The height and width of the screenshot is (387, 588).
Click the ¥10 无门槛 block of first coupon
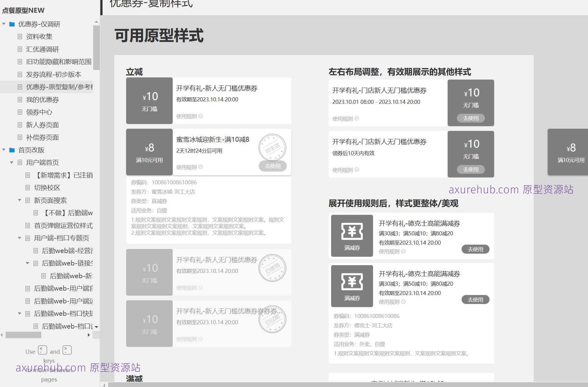click(149, 101)
